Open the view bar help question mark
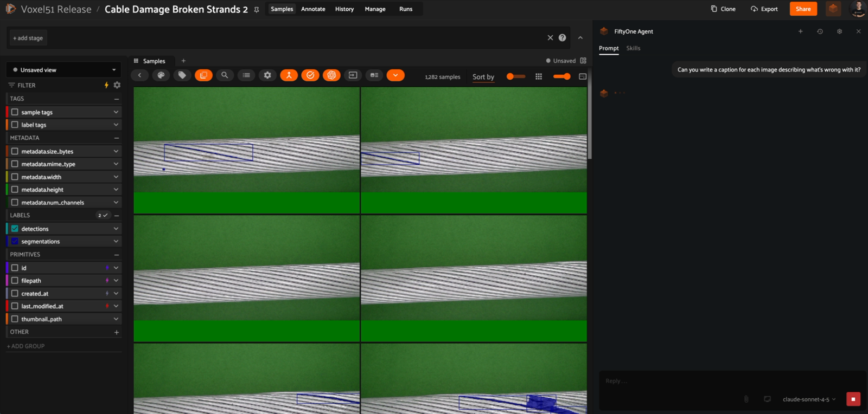Image resolution: width=868 pixels, height=414 pixels. 563,38
